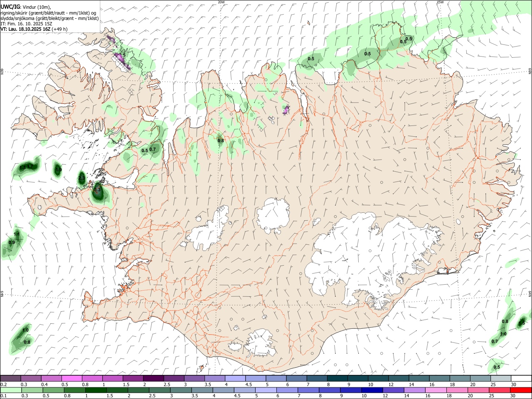The width and height of the screenshot is (532, 399).
Task: Click the Hofsjökull glacier white area in central Iceland
Action: point(273,214)
